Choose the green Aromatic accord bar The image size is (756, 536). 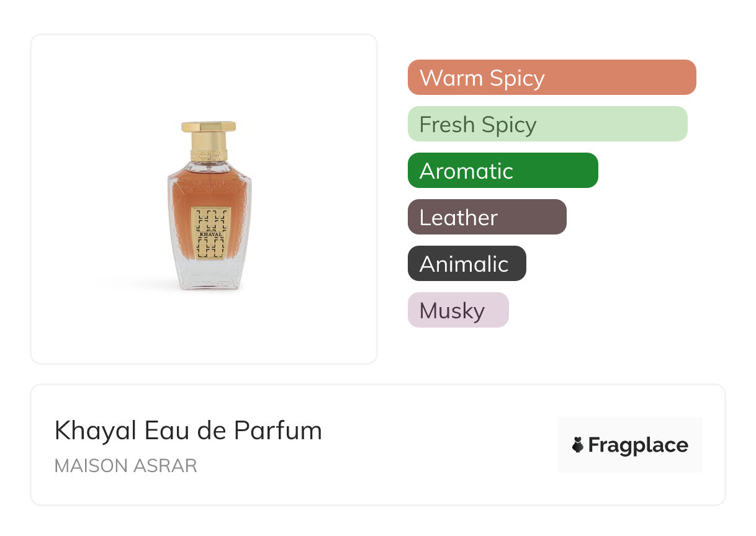502,171
